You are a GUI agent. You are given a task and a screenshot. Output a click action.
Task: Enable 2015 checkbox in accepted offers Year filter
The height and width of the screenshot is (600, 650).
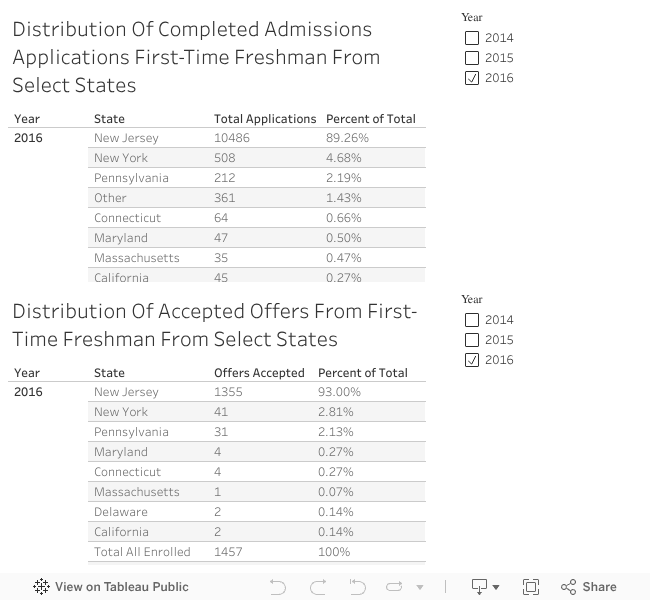(x=472, y=340)
